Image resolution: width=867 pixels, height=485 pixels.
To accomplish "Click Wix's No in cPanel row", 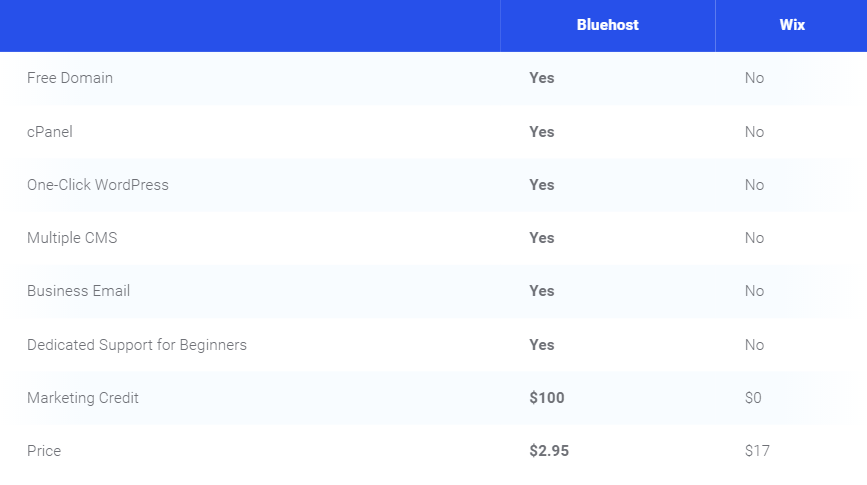I will click(754, 132).
